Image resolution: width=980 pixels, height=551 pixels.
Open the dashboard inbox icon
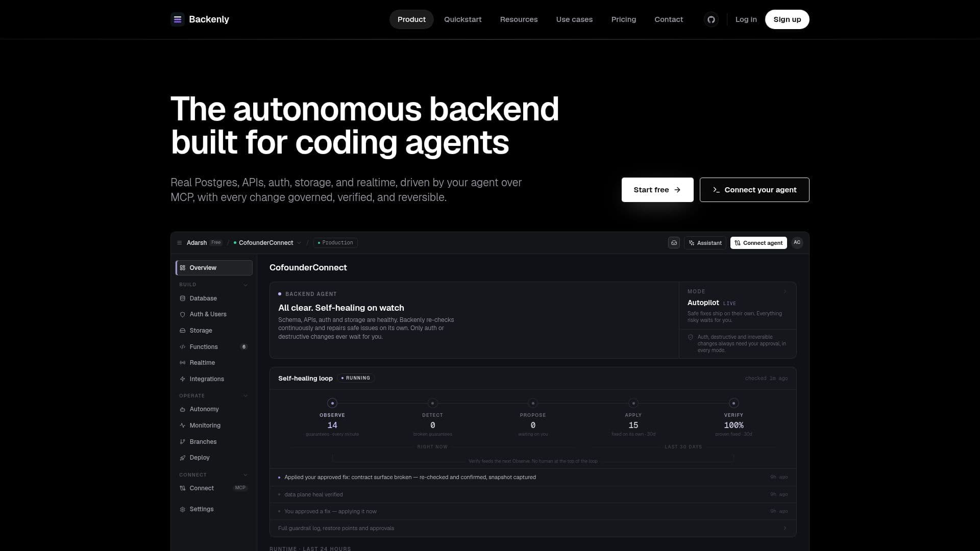click(674, 243)
